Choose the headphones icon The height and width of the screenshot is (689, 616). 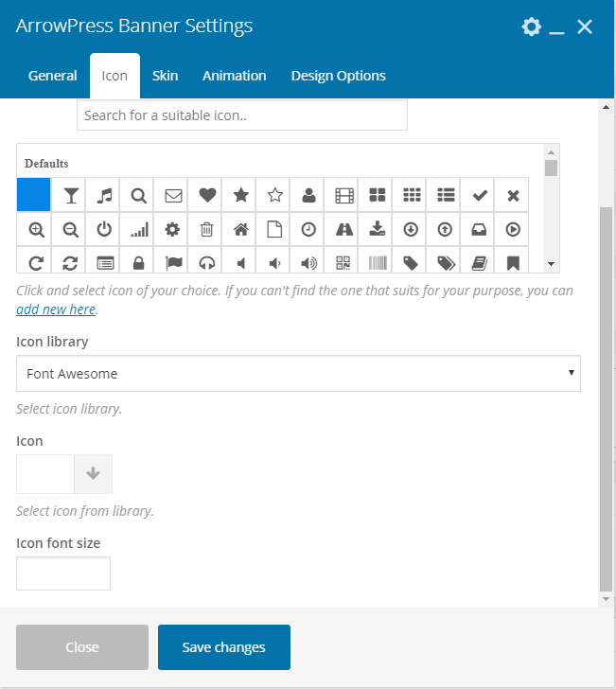coord(207,263)
